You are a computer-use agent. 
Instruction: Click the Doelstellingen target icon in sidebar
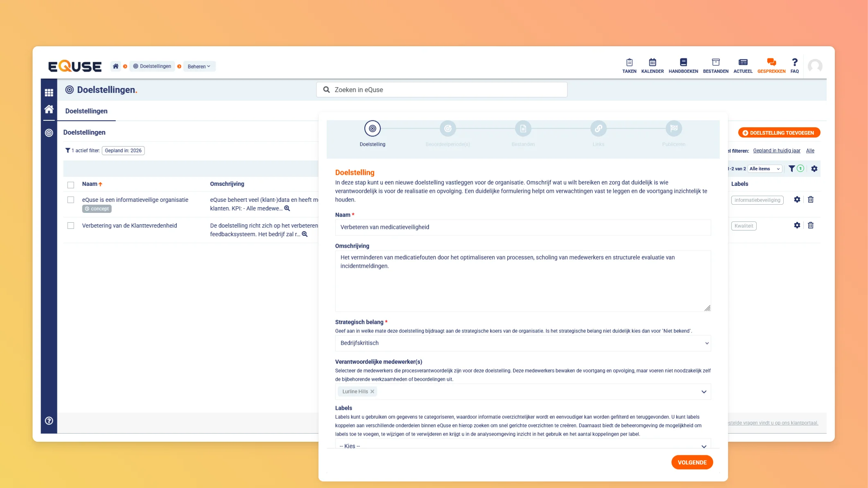click(49, 133)
